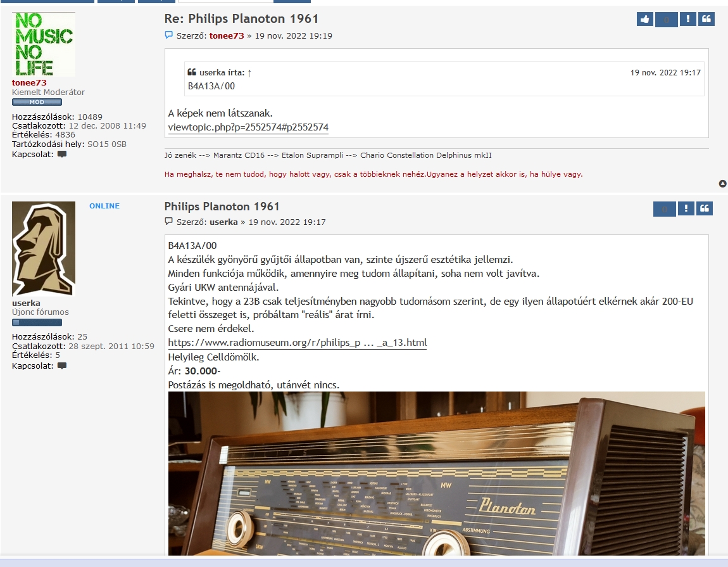
Task: Click tonee73 username under the avatar
Action: pos(29,82)
